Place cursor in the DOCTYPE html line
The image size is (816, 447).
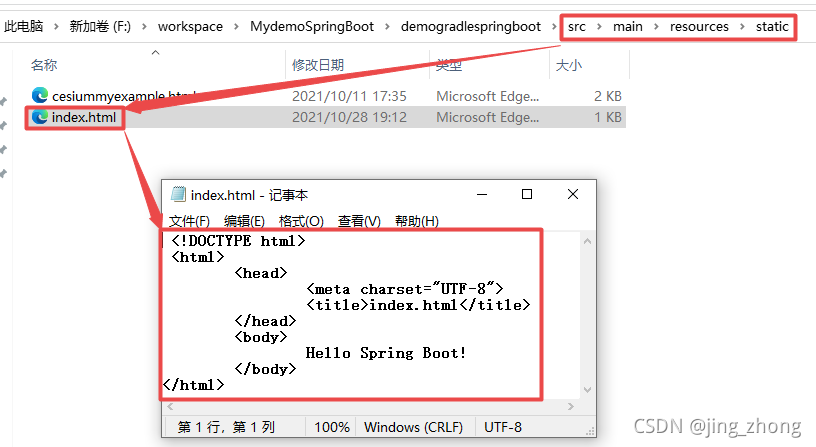[x=238, y=241]
